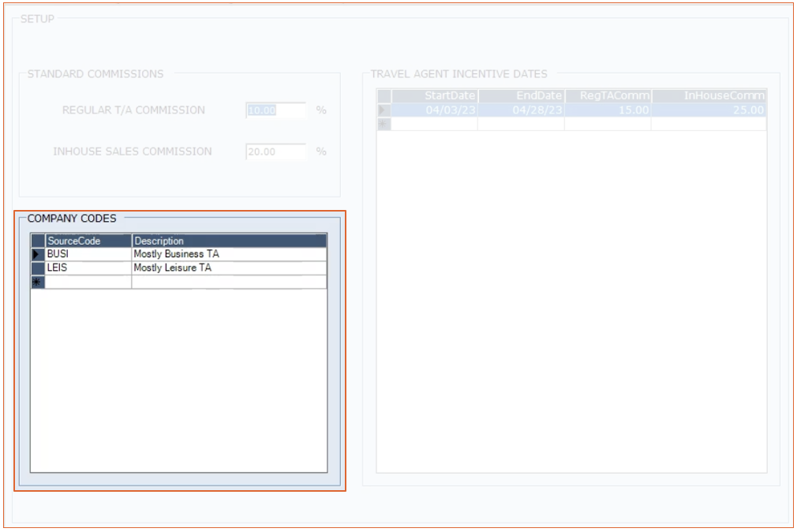Sort by the SourceCode column header
This screenshot has width=797, height=532.
tap(88, 241)
